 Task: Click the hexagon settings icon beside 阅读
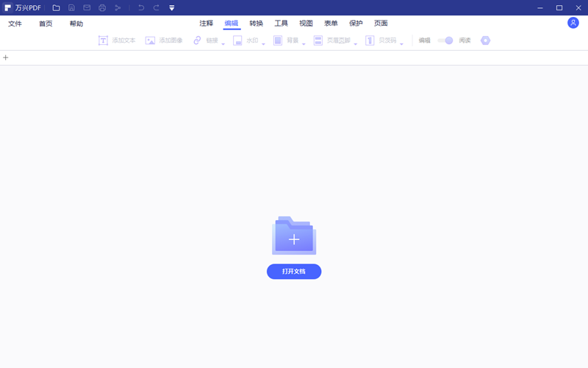tap(485, 40)
